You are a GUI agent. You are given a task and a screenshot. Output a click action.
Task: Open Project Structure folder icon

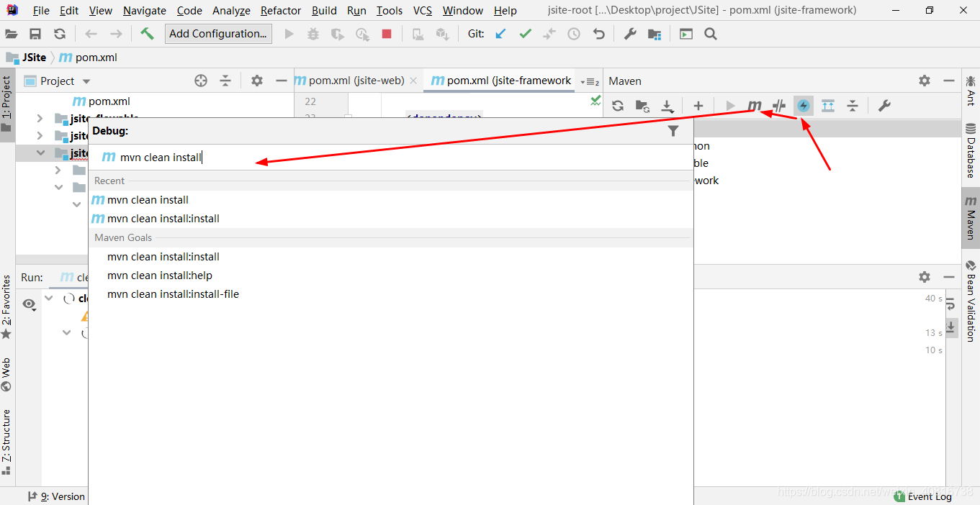[655, 34]
